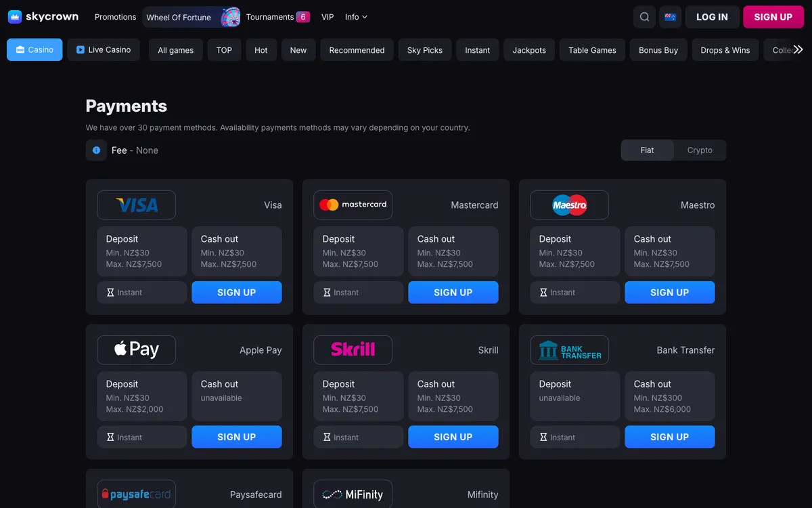Click the MiFinity logo

(x=353, y=494)
